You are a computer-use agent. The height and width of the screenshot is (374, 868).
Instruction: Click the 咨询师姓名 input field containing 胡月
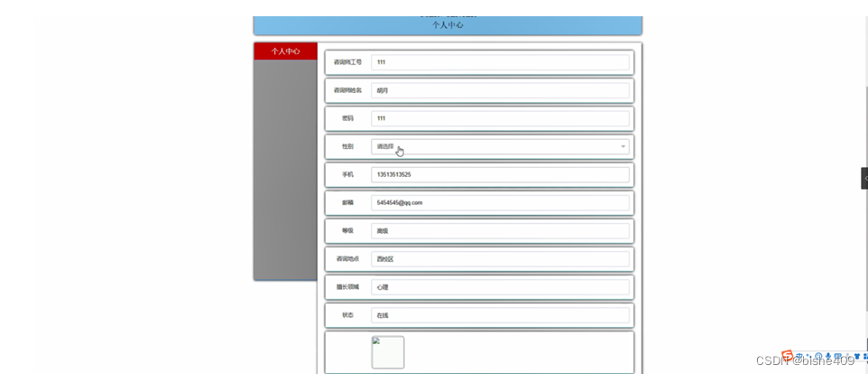point(501,90)
